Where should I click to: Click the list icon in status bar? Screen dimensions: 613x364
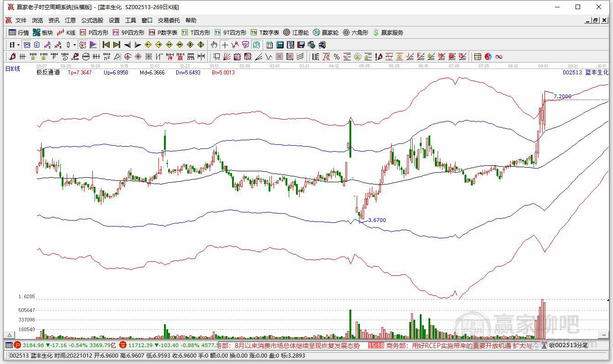point(9,346)
